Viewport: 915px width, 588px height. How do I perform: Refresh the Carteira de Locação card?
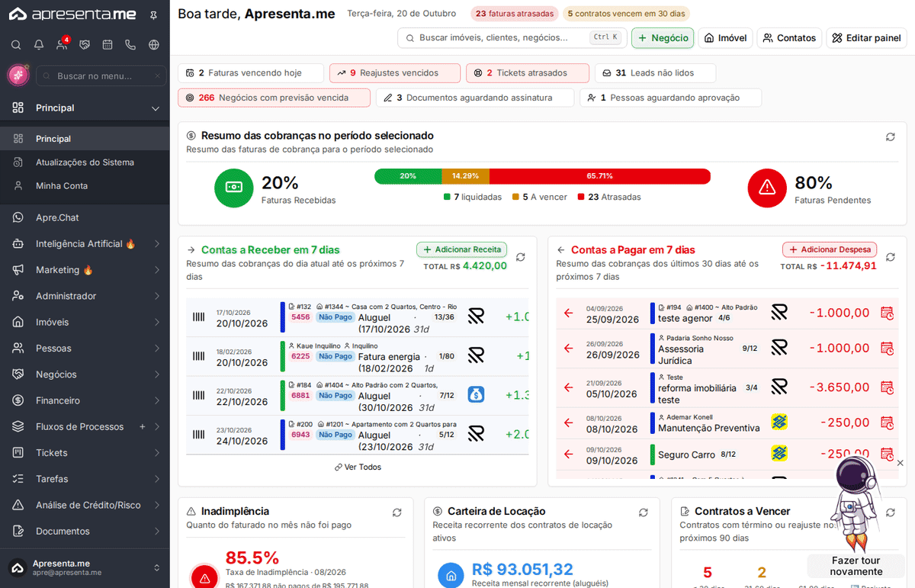pos(644,512)
